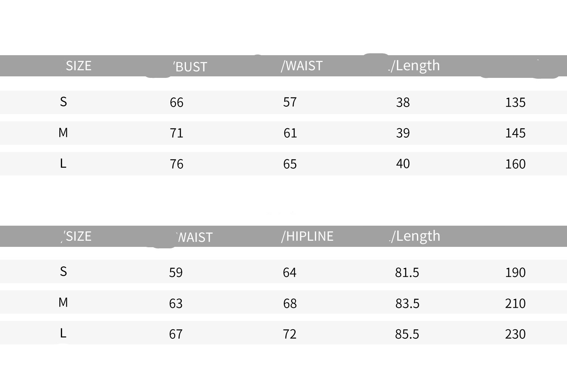Click the S size label in the bottom table
Image resolution: width=567 pixels, height=392 pixels.
click(x=63, y=271)
